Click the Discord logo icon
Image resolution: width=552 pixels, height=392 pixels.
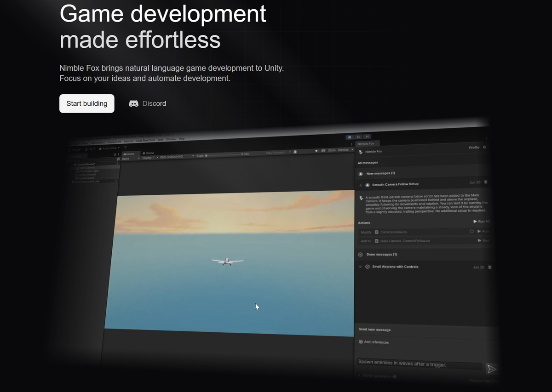tap(133, 103)
